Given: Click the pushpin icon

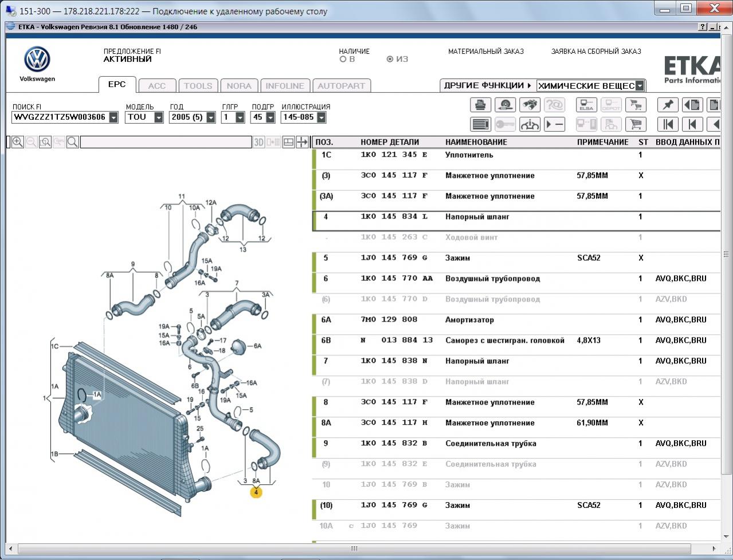Looking at the screenshot, I should 668,105.
